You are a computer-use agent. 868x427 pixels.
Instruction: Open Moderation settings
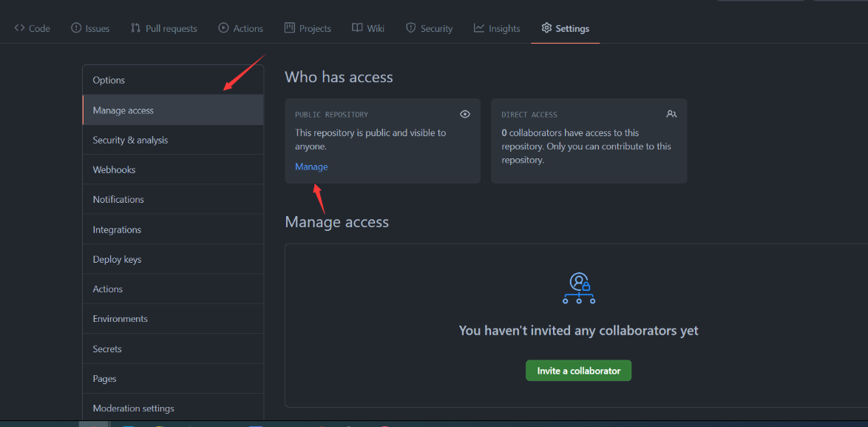click(173, 408)
